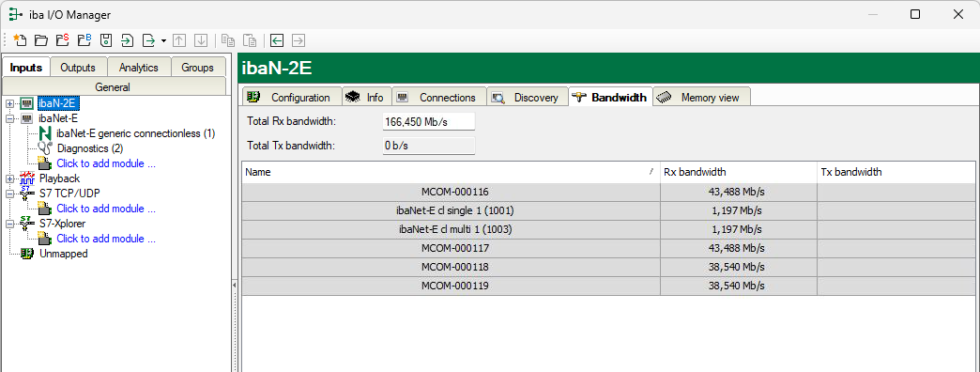Switch to the Outputs tab
Viewport: 980px width, 372px height.
pyautogui.click(x=78, y=68)
